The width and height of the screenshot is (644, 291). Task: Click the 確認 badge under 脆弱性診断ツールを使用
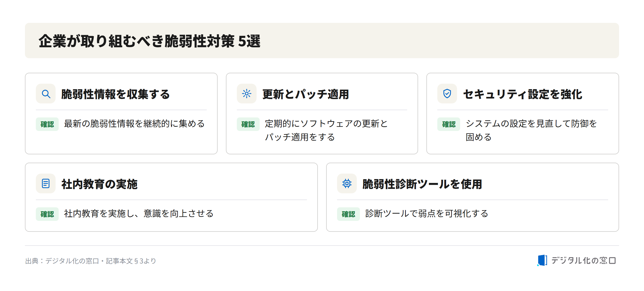[x=348, y=214]
